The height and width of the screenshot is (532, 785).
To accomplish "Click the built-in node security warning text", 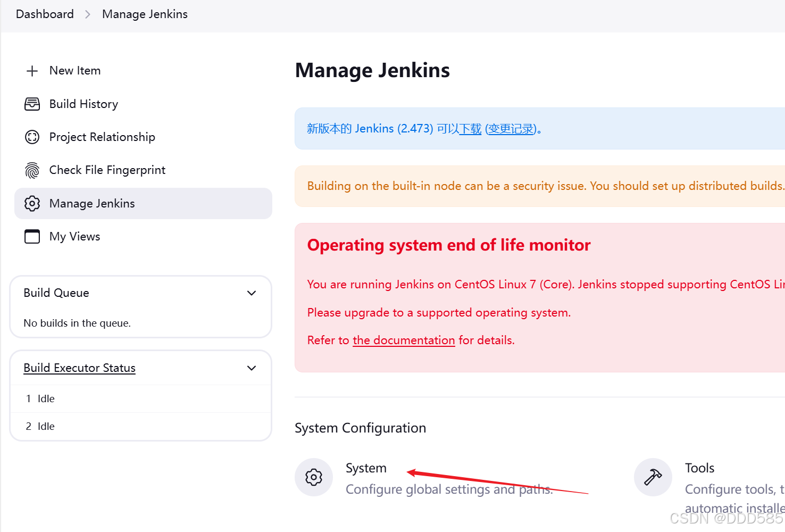I will pos(546,186).
